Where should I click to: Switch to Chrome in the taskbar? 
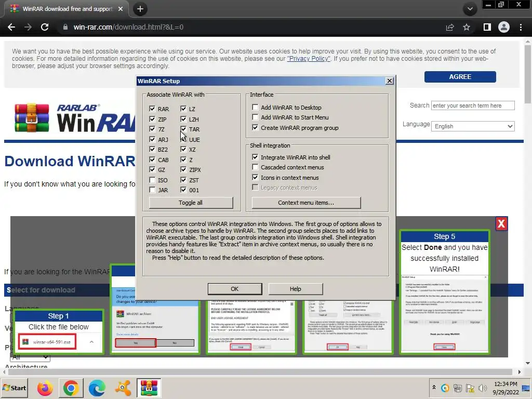click(71, 388)
